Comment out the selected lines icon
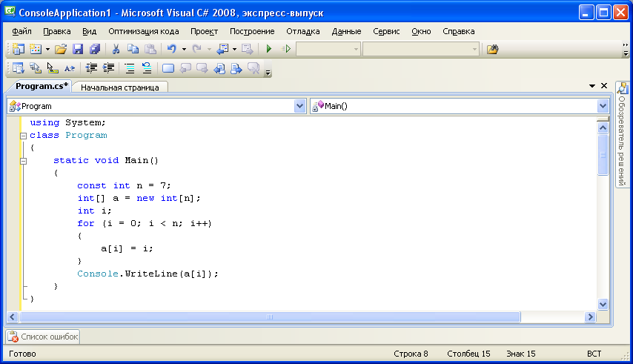Viewport: 633px width, 364px height. coord(130,68)
